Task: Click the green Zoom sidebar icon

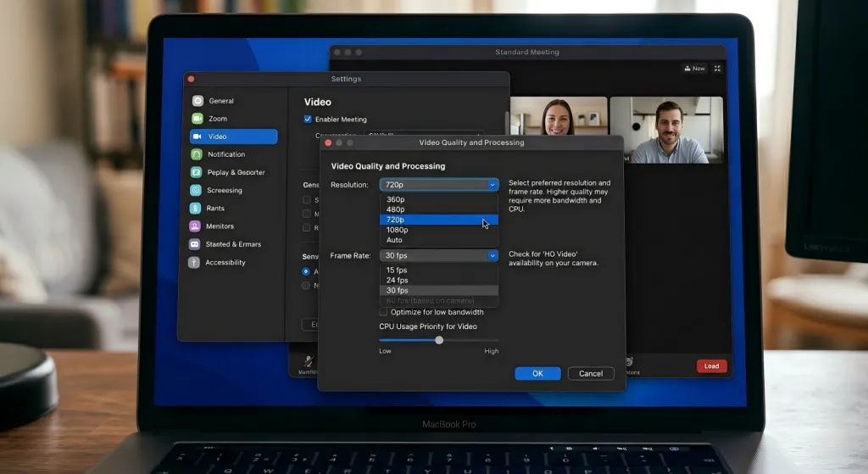Action: click(197, 119)
